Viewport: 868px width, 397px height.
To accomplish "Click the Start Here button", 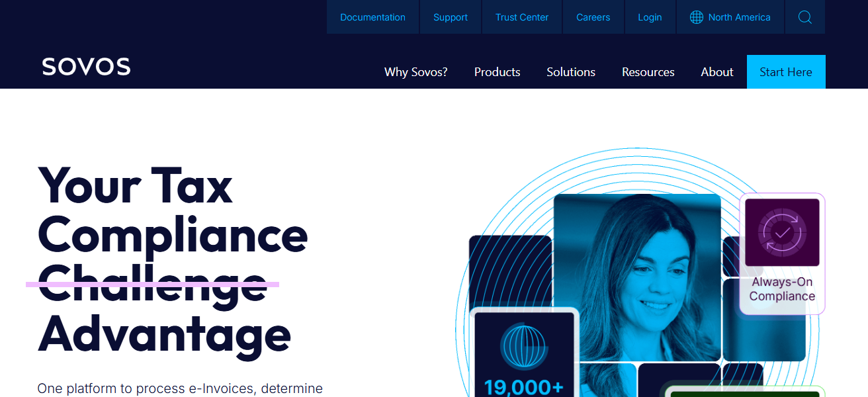I will pyautogui.click(x=785, y=71).
